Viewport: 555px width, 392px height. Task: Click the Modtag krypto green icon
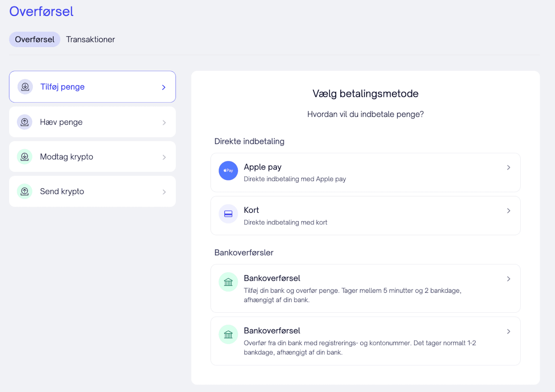coord(25,157)
